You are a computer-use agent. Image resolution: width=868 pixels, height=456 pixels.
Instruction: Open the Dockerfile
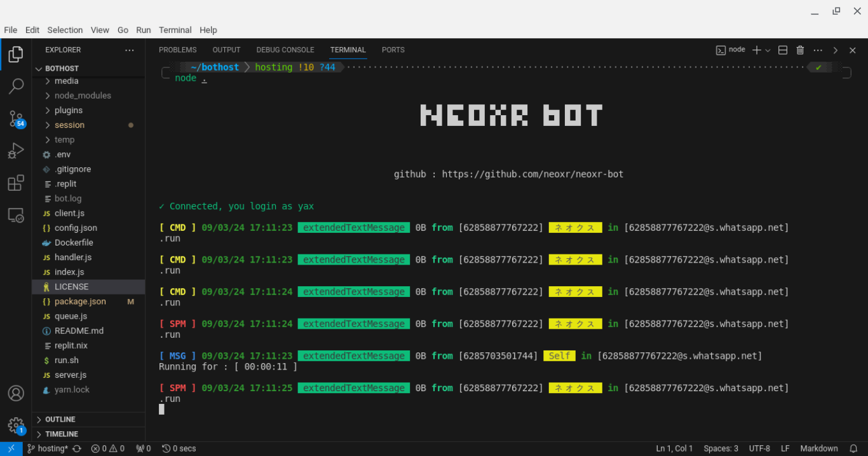click(89, 242)
